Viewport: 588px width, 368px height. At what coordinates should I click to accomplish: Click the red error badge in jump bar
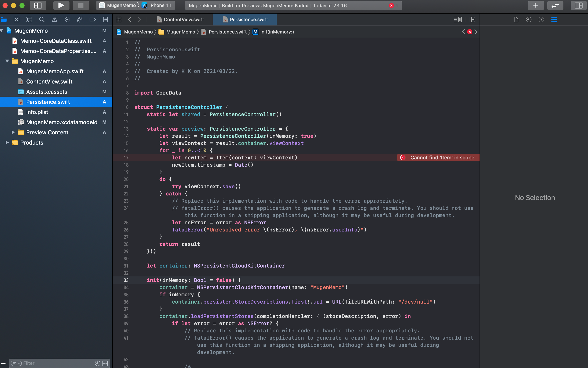[470, 32]
